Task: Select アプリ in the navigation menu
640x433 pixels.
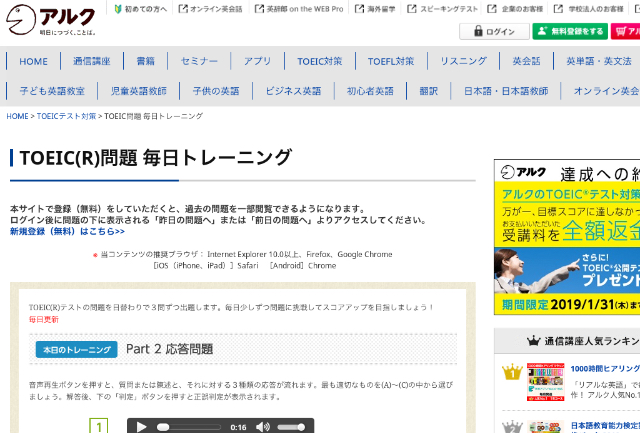Action: coord(258,61)
